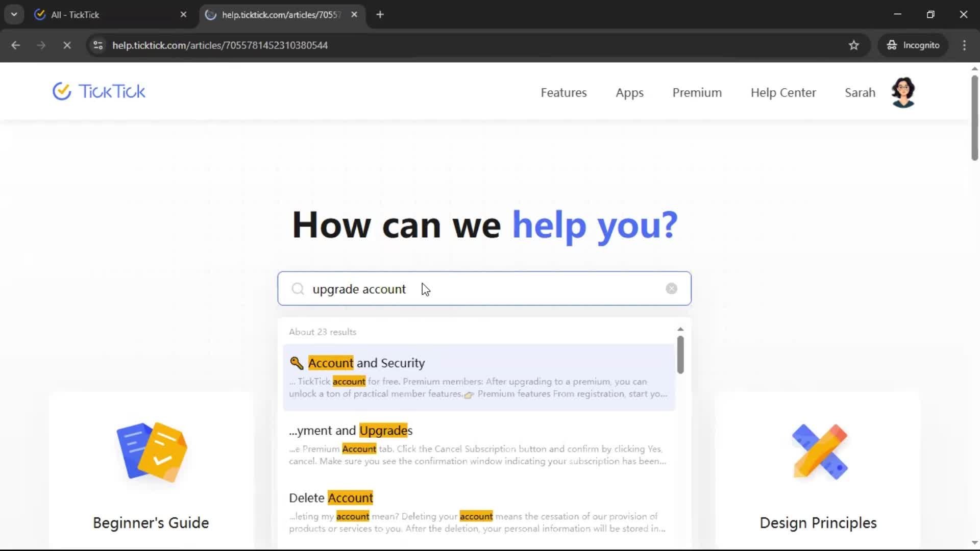The width and height of the screenshot is (980, 551).
Task: Click the search magnifier icon
Action: tap(298, 289)
